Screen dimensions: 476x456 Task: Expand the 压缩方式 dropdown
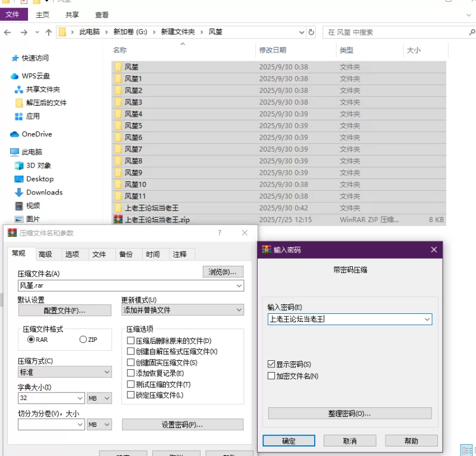click(107, 372)
